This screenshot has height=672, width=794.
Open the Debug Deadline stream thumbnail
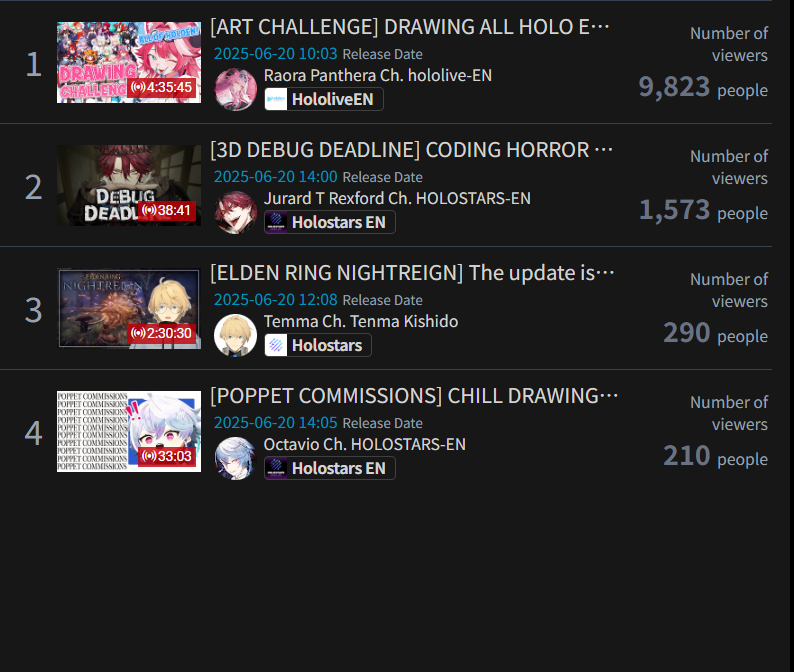click(129, 185)
